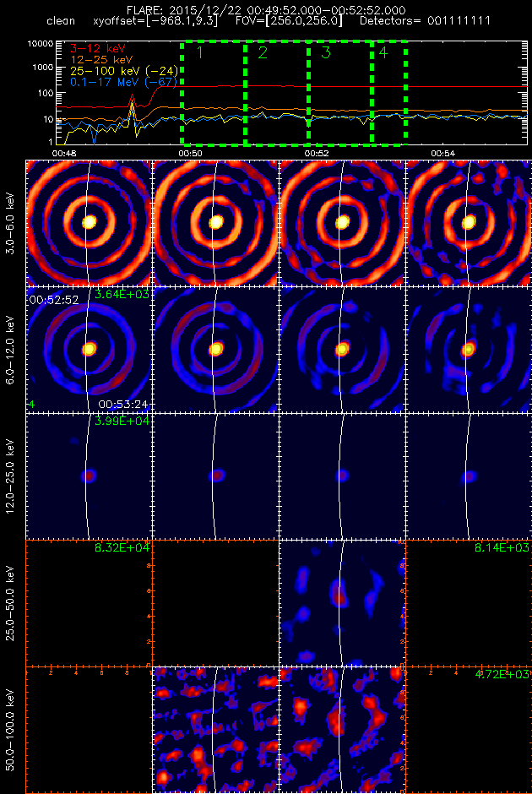Open the 6.0-12.0 keV image for interval 2
This screenshot has height=794, width=532.
(x=215, y=350)
